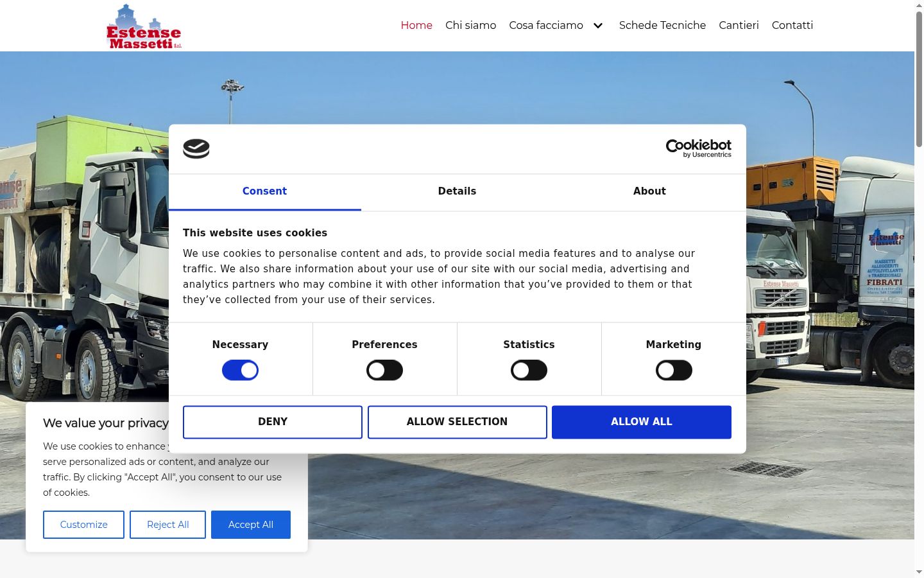Click the scrollbar up arrow
Viewport: 924px width, 578px height.
[x=919, y=4]
